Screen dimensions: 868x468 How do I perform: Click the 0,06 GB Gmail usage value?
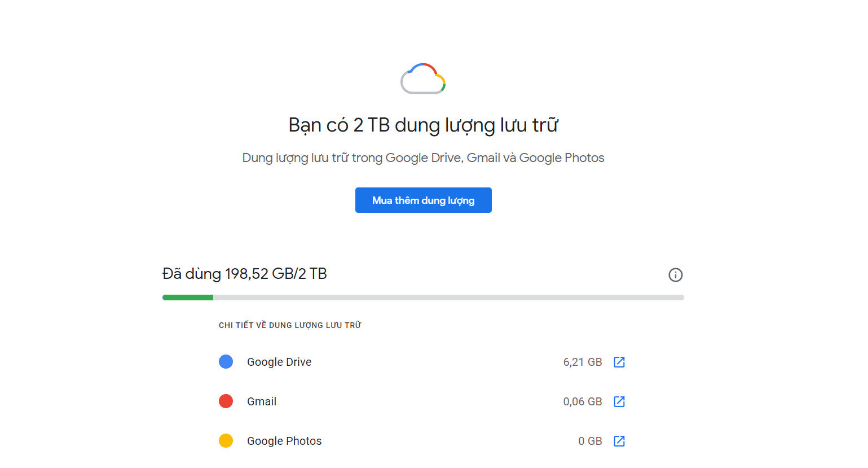coord(582,401)
